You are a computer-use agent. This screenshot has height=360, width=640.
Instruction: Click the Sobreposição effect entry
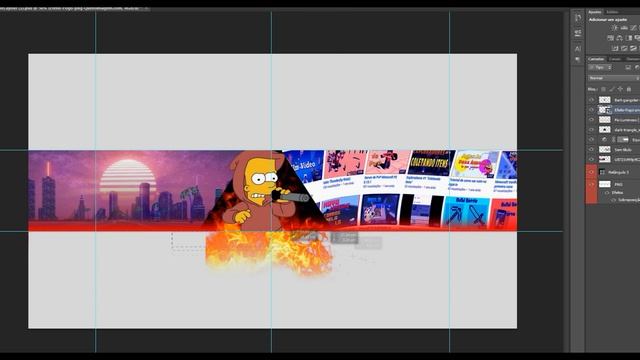pos(629,200)
